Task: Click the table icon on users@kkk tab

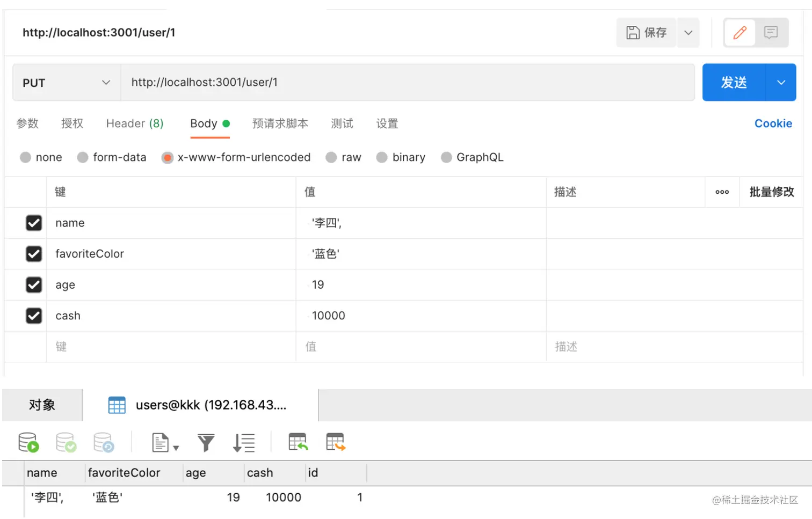Action: pos(117,405)
